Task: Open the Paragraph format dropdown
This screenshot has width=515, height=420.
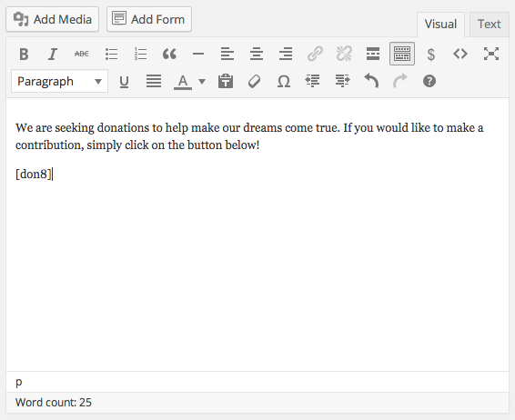Action: point(59,81)
